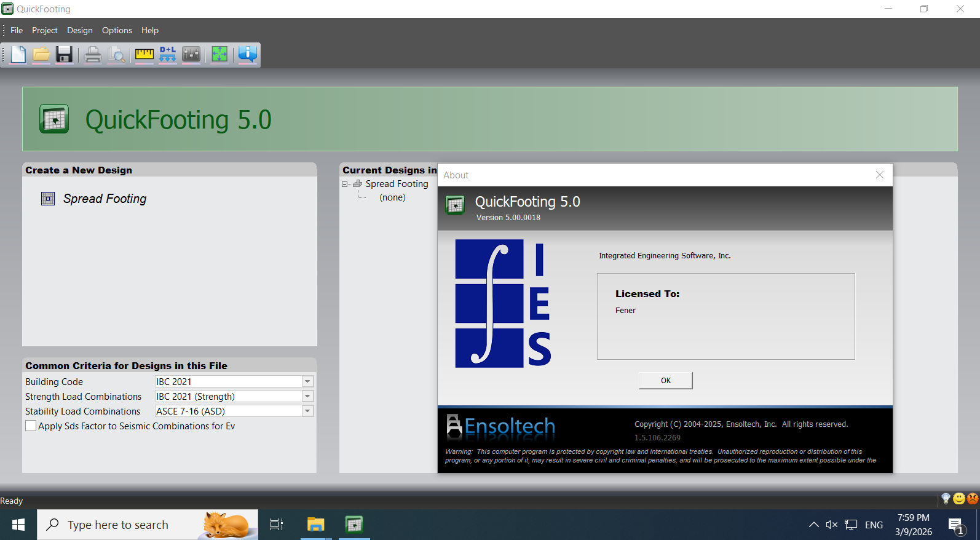Click the angry red face feedback icon
980x540 pixels.
(x=973, y=498)
